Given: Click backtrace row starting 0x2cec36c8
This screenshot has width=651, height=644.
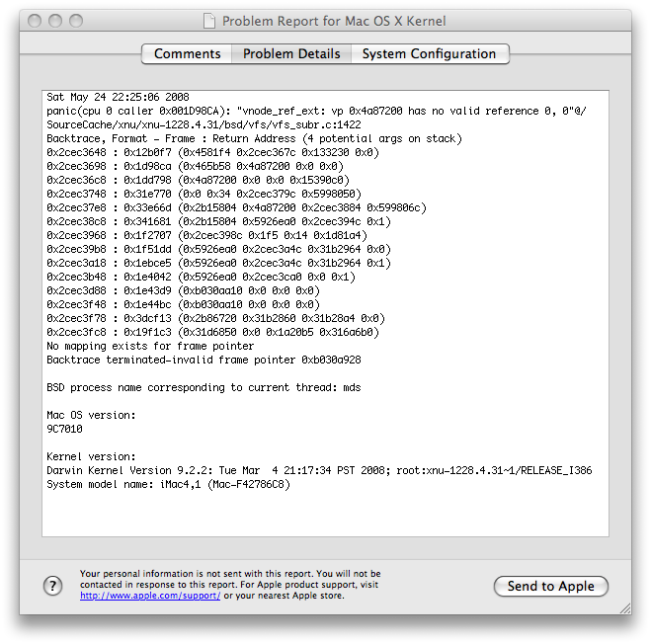Looking at the screenshot, I should pyautogui.click(x=198, y=180).
